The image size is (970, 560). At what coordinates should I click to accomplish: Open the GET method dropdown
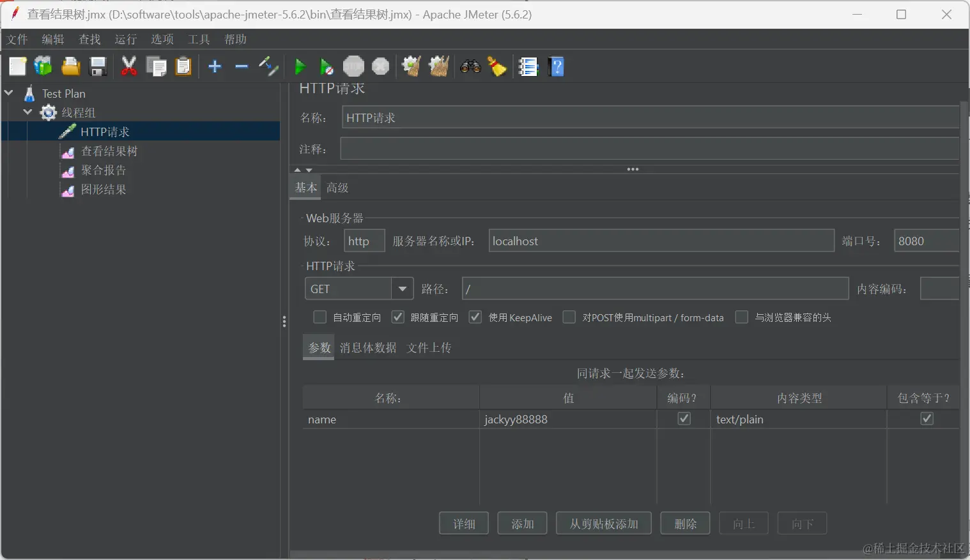pyautogui.click(x=402, y=289)
